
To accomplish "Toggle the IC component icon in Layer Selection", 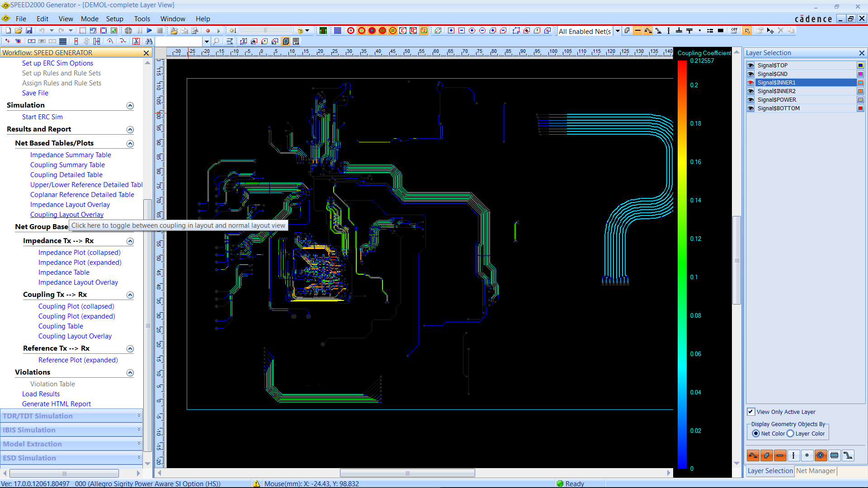I will (x=834, y=455).
